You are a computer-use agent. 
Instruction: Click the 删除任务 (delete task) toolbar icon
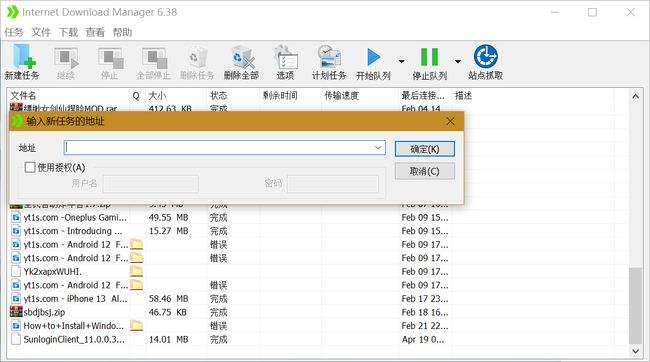(x=197, y=62)
